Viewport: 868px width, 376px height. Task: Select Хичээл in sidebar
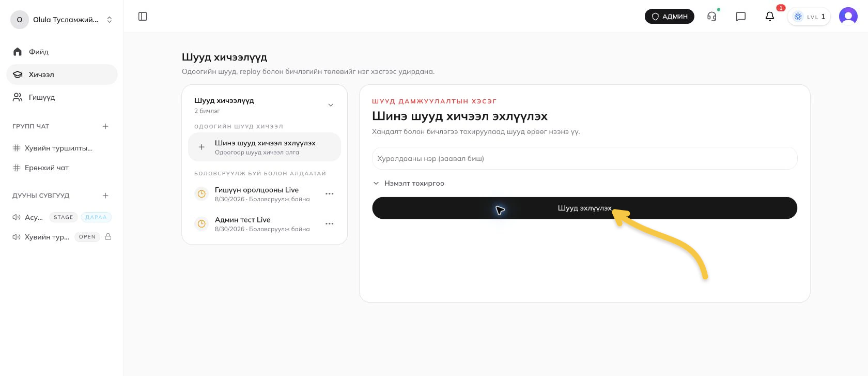[62, 74]
